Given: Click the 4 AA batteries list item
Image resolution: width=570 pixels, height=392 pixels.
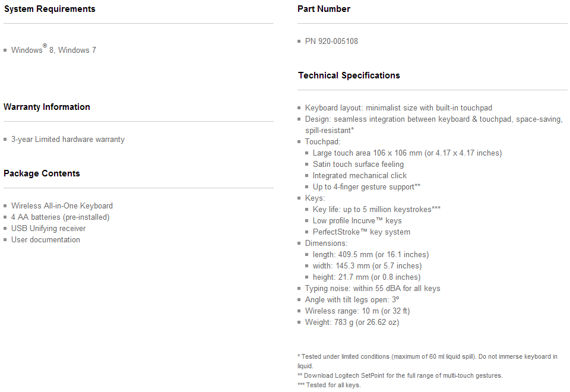Looking at the screenshot, I should [60, 217].
